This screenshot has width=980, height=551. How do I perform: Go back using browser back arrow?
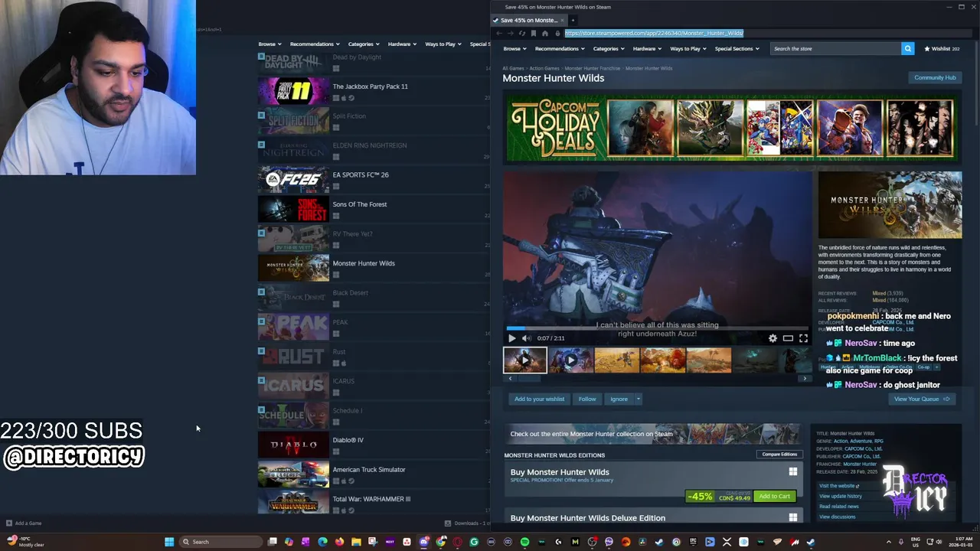(499, 33)
